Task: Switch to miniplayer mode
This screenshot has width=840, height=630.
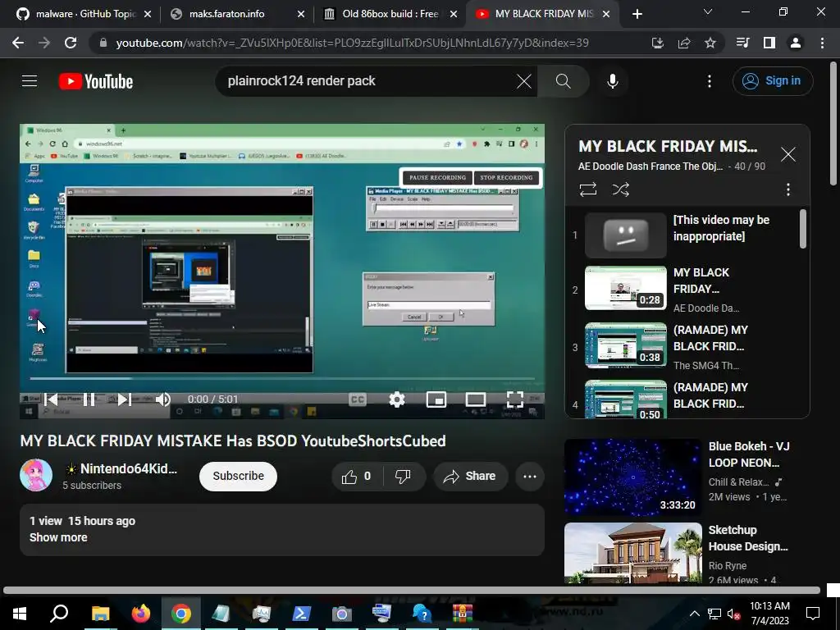Action: 436,399
